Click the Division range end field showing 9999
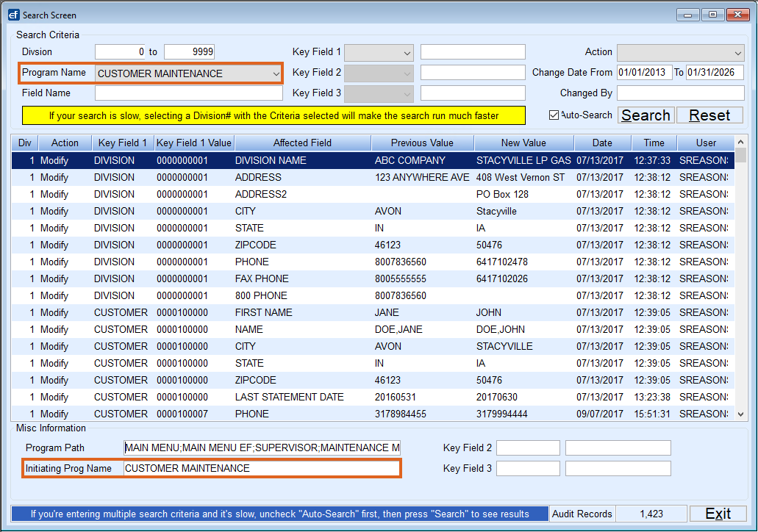The image size is (758, 532). point(189,51)
